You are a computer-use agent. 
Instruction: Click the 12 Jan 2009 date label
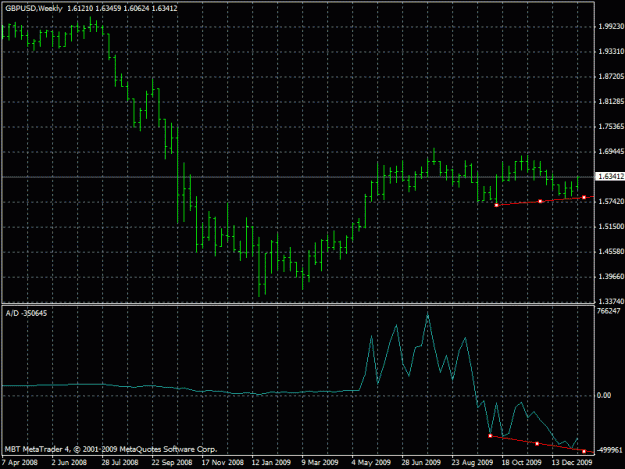[271, 462]
